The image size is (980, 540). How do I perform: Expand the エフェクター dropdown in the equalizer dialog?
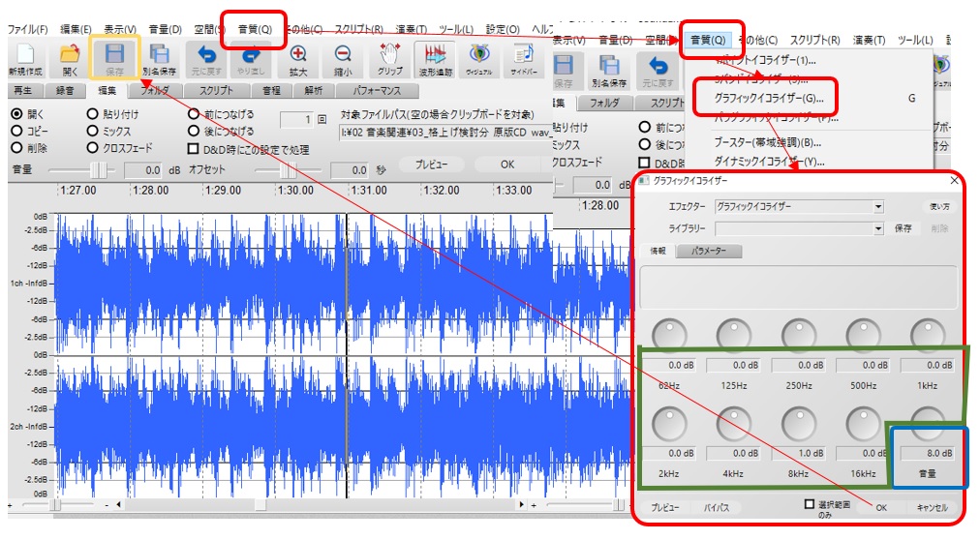pos(877,206)
